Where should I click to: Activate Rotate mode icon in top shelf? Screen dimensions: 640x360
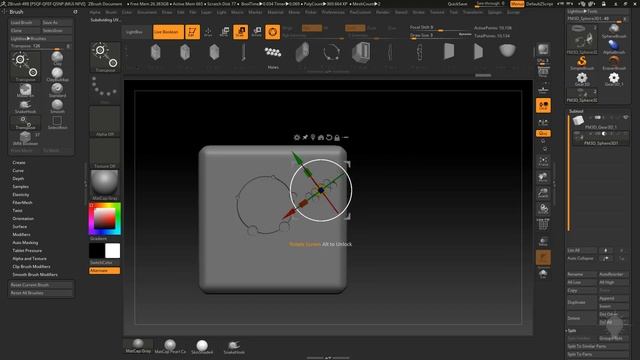point(257,32)
